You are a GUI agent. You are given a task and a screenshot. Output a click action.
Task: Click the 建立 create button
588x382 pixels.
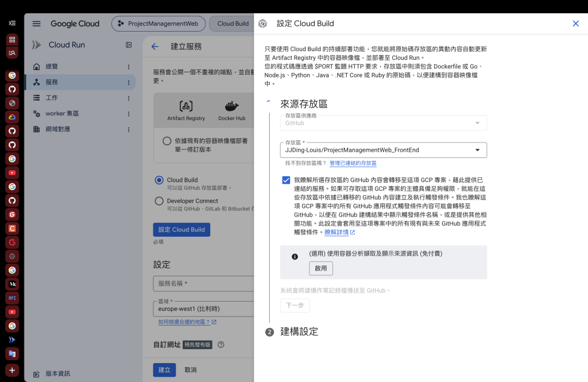pyautogui.click(x=164, y=370)
